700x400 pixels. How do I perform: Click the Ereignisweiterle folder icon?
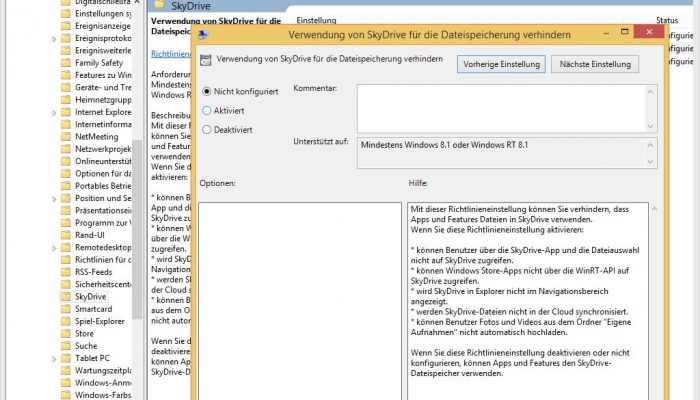tap(66, 50)
